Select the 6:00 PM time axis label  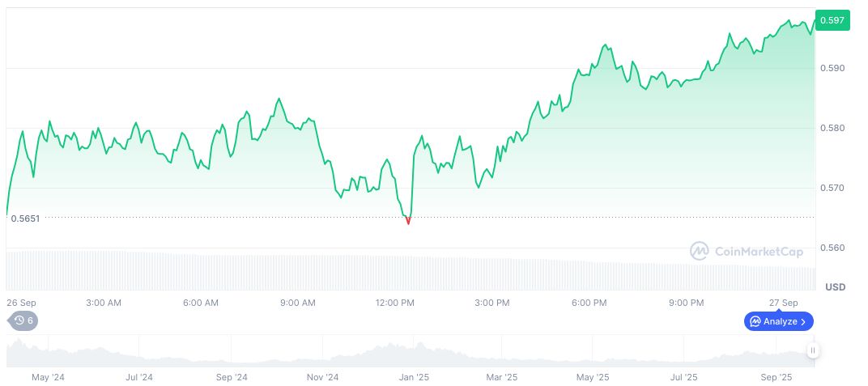click(x=589, y=303)
